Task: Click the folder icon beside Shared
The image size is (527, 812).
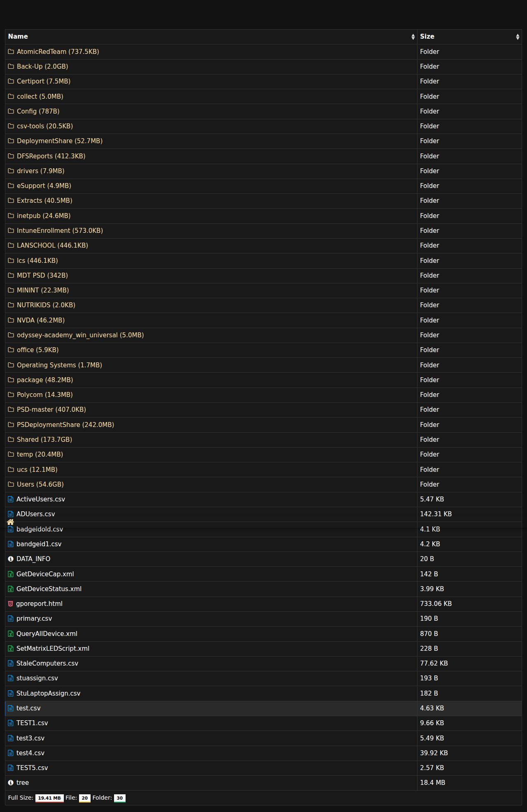Action: pyautogui.click(x=11, y=440)
